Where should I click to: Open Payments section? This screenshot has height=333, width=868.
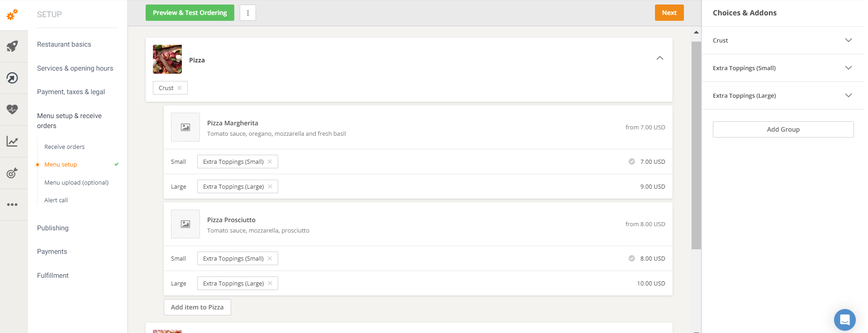coord(52,252)
